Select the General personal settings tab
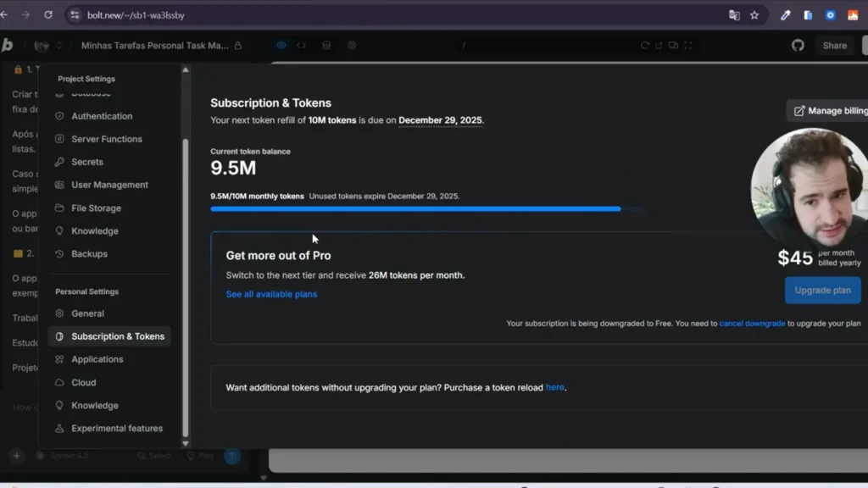Screen dimensions: 868x488 pos(86,313)
